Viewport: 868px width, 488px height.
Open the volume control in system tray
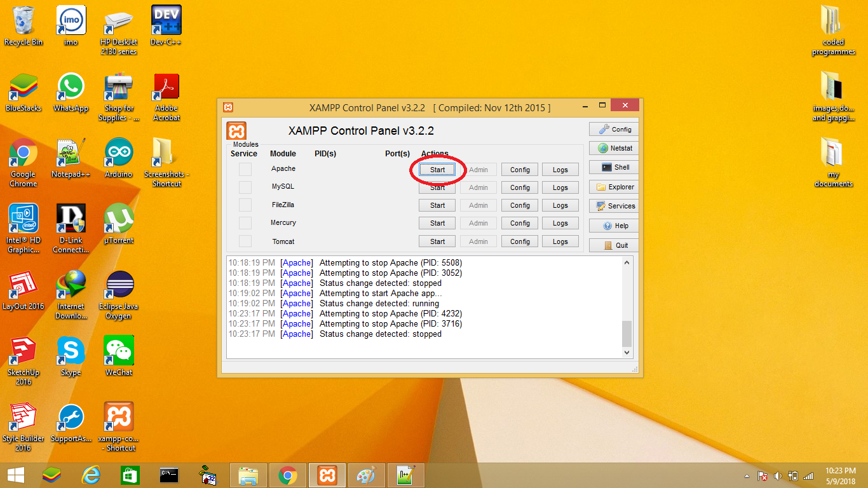coord(778,476)
